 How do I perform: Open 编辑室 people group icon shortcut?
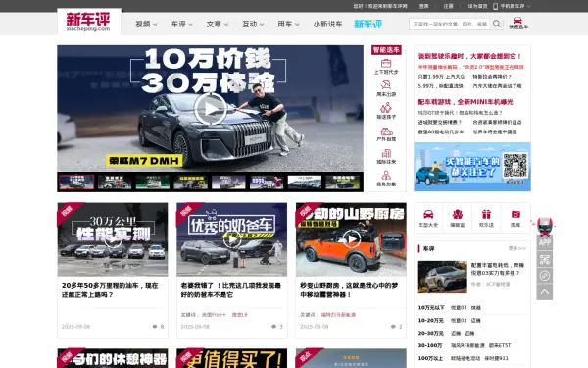457,214
